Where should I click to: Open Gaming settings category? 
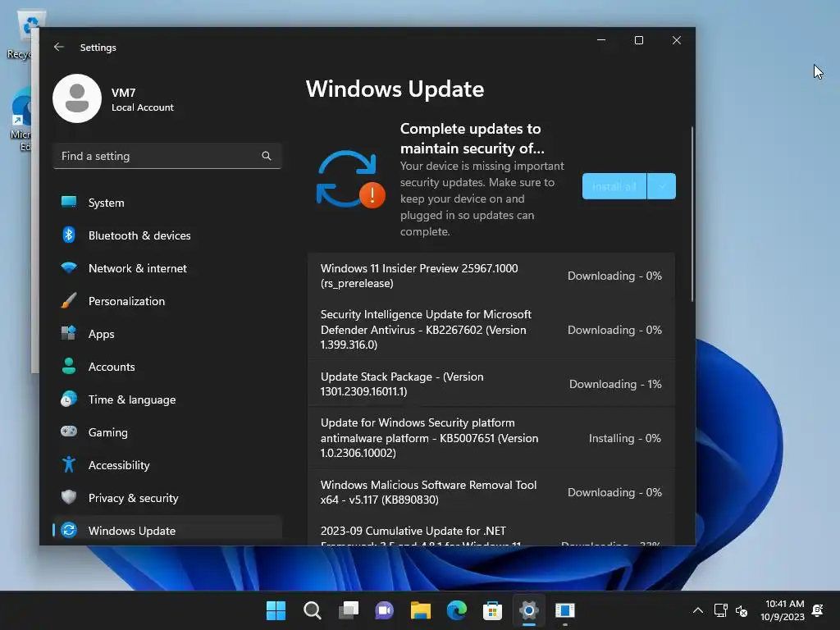pyautogui.click(x=167, y=431)
